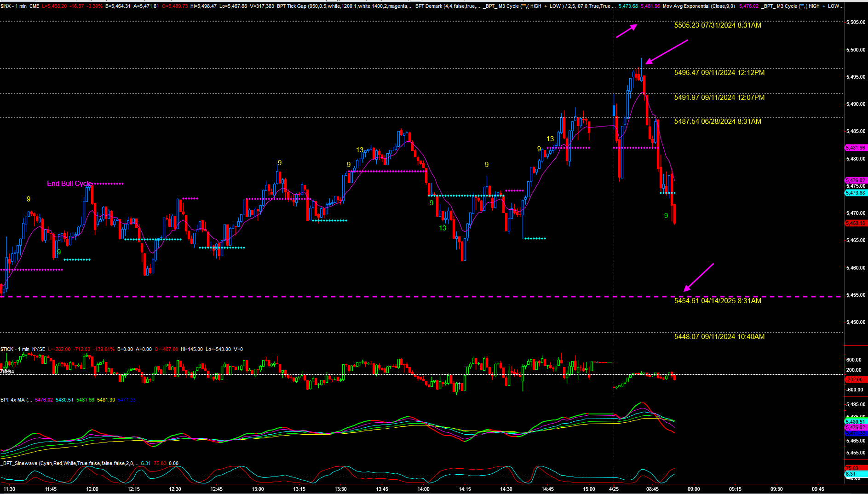Select the magenta arrow pointing at the dashed 5454.61 line
The height and width of the screenshot is (494, 868).
click(x=698, y=277)
